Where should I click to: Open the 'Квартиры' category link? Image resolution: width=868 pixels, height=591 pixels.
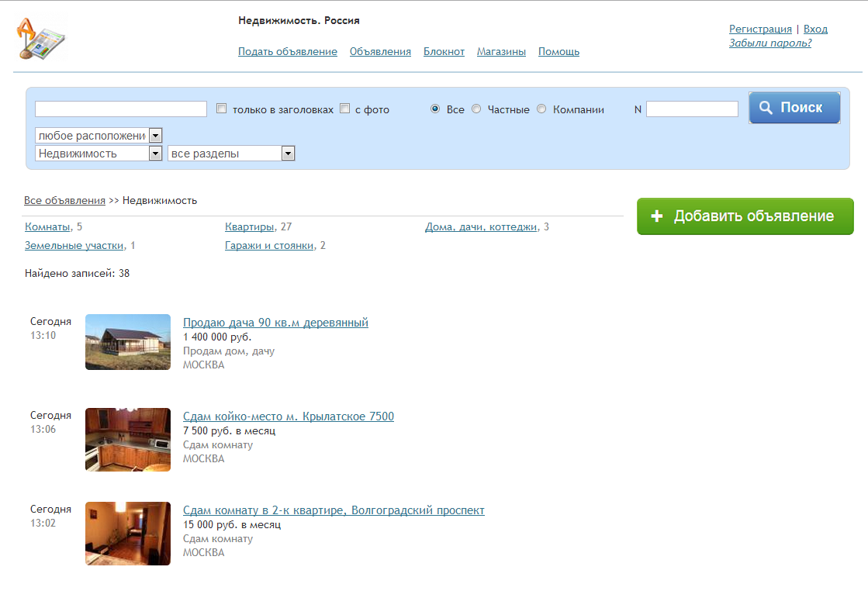249,227
